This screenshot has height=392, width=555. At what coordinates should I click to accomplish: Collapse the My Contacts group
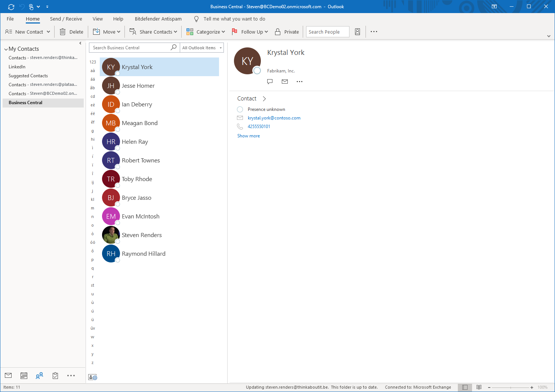pyautogui.click(x=6, y=49)
